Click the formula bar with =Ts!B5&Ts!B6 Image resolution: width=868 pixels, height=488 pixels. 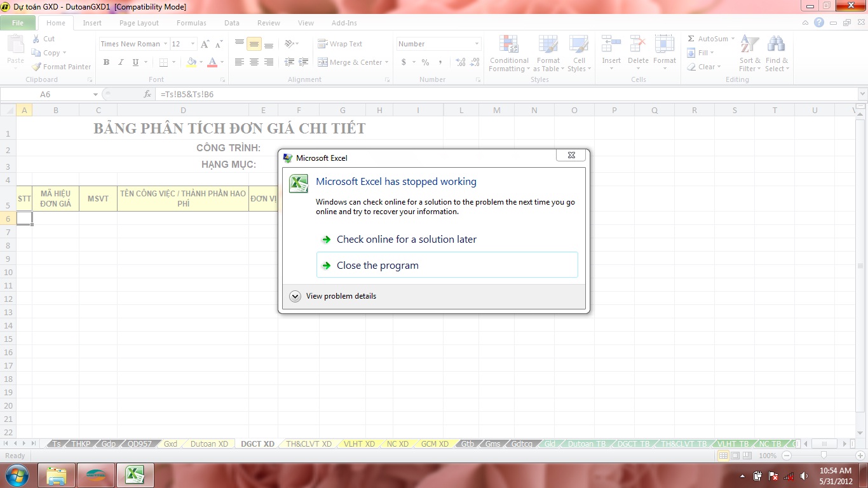505,94
